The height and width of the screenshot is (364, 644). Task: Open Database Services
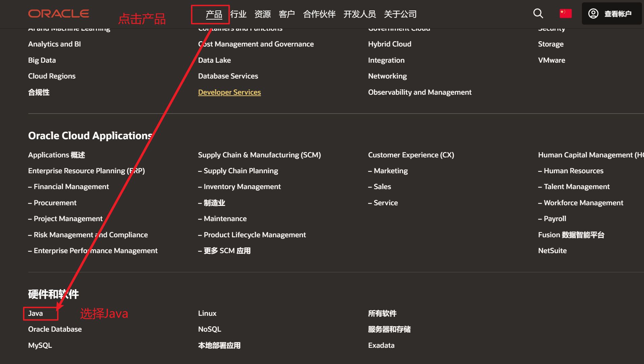228,76
